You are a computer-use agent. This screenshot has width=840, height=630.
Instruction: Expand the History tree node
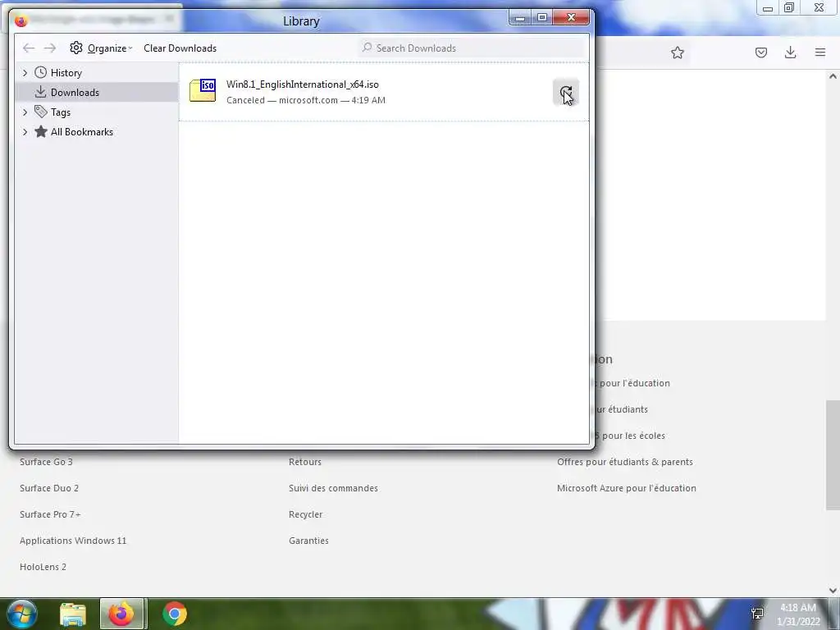click(x=25, y=72)
